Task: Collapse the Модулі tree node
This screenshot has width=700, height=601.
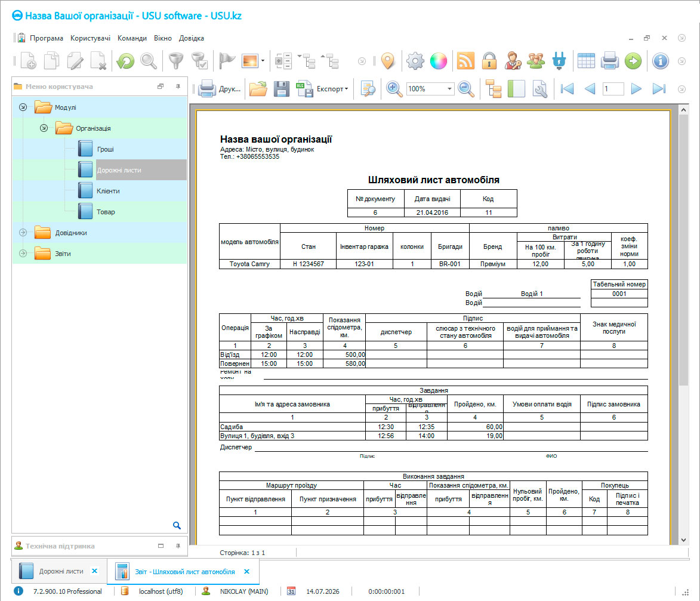Action: point(23,107)
